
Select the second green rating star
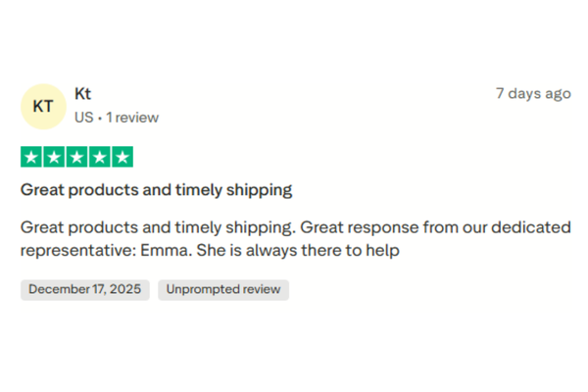pyautogui.click(x=54, y=157)
